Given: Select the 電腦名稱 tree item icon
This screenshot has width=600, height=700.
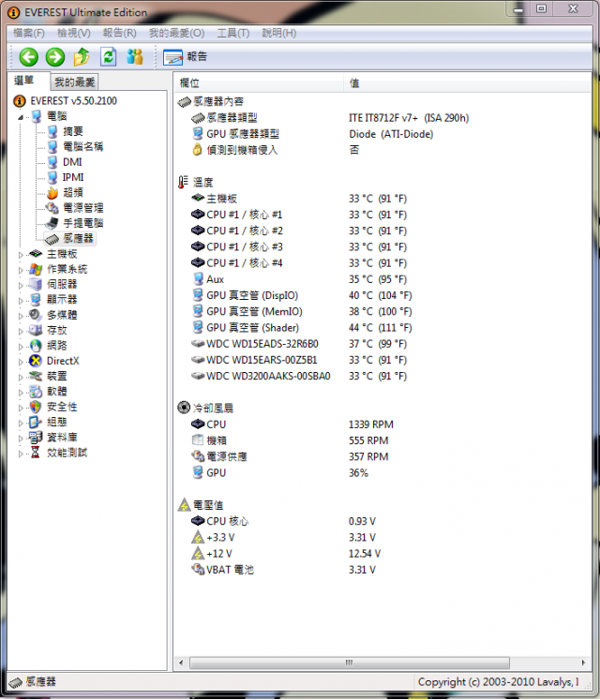Looking at the screenshot, I should click(52, 146).
